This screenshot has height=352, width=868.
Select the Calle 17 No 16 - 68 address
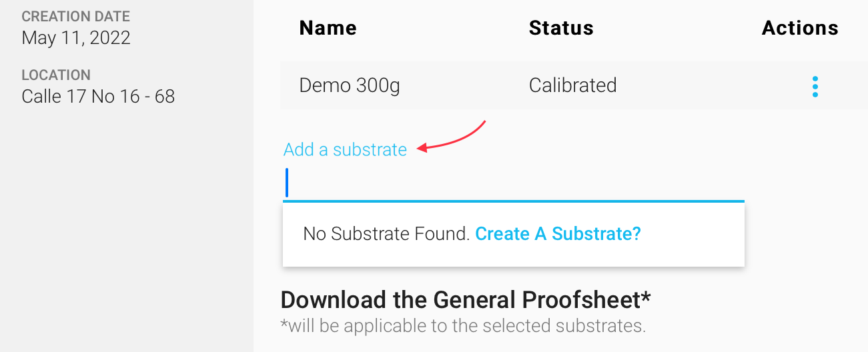point(98,97)
